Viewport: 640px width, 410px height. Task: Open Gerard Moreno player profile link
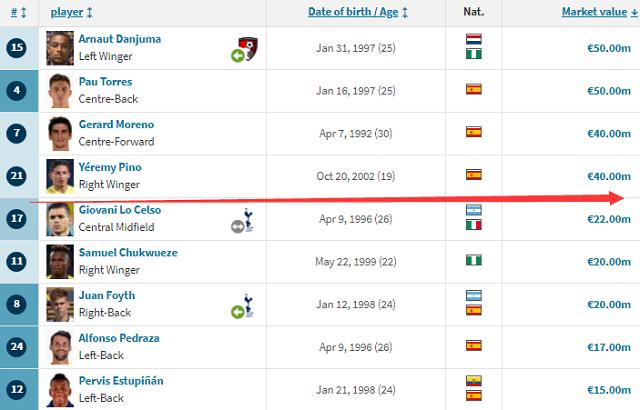point(116,124)
